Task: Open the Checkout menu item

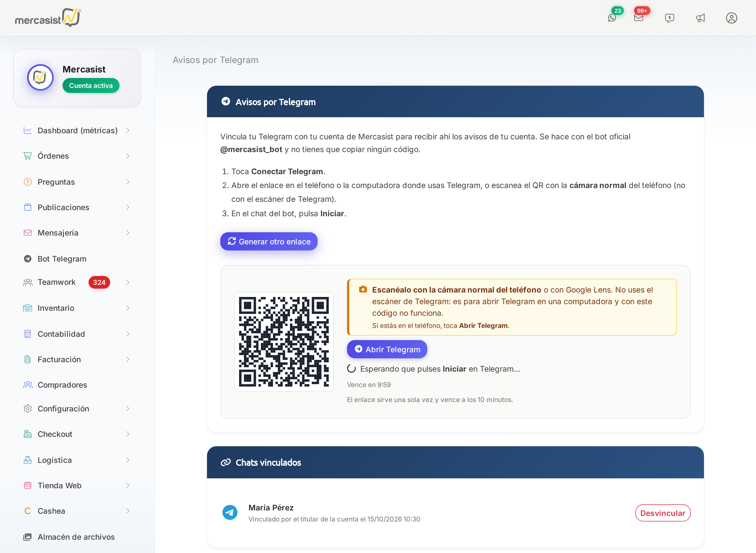Action: 77,434
